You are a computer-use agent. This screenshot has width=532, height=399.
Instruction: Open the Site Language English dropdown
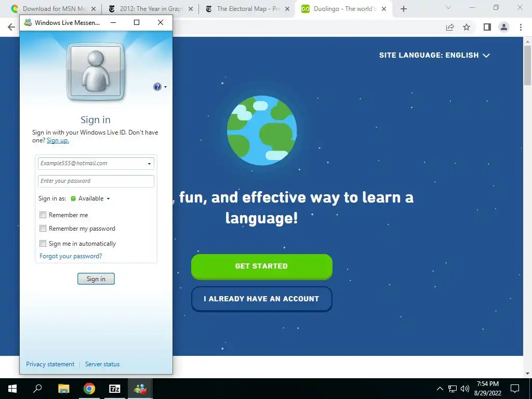pos(434,55)
